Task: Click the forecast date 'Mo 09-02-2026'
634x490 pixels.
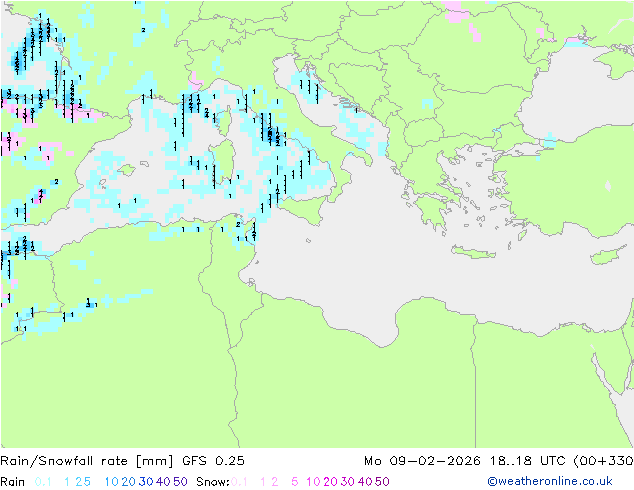Action: [x=422, y=461]
